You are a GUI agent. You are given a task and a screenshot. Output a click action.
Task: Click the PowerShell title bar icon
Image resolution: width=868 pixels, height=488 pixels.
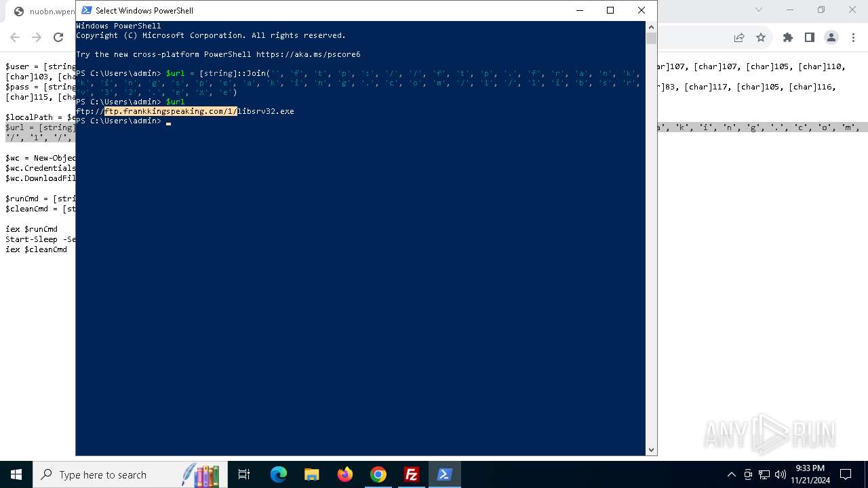[87, 10]
